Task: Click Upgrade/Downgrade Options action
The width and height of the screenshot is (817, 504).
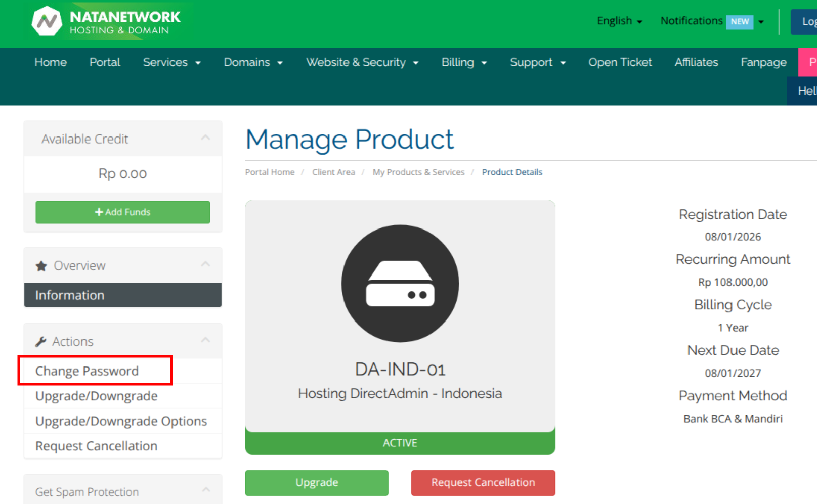Action: 123,421
